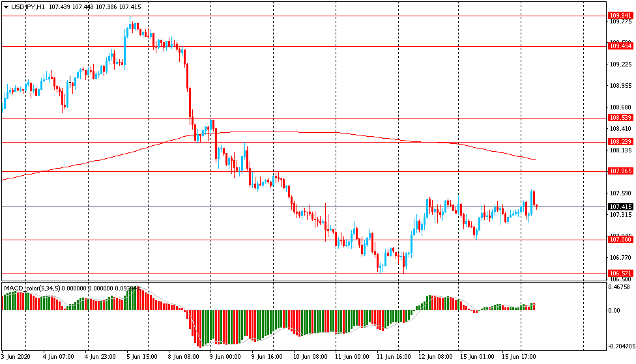Viewport: 636px width, 364px height.
Task: Click the 108.135 price scale value
Action: [620, 150]
